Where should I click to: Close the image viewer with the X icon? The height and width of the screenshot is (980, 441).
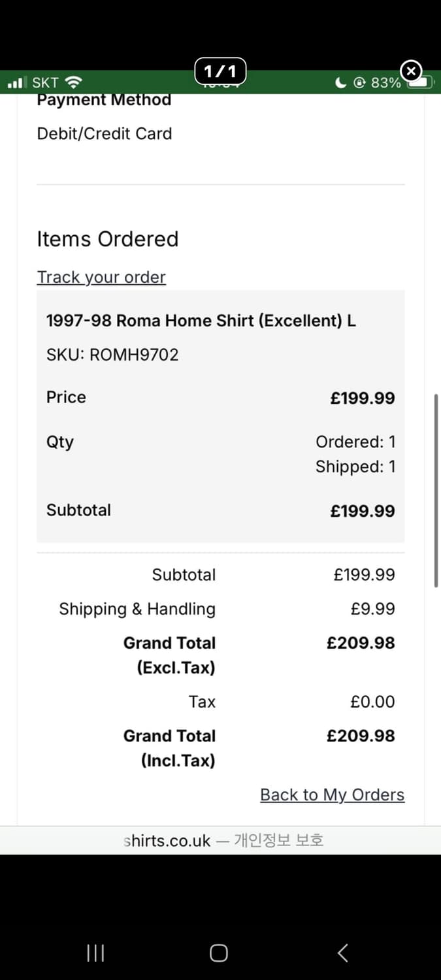[x=410, y=71]
